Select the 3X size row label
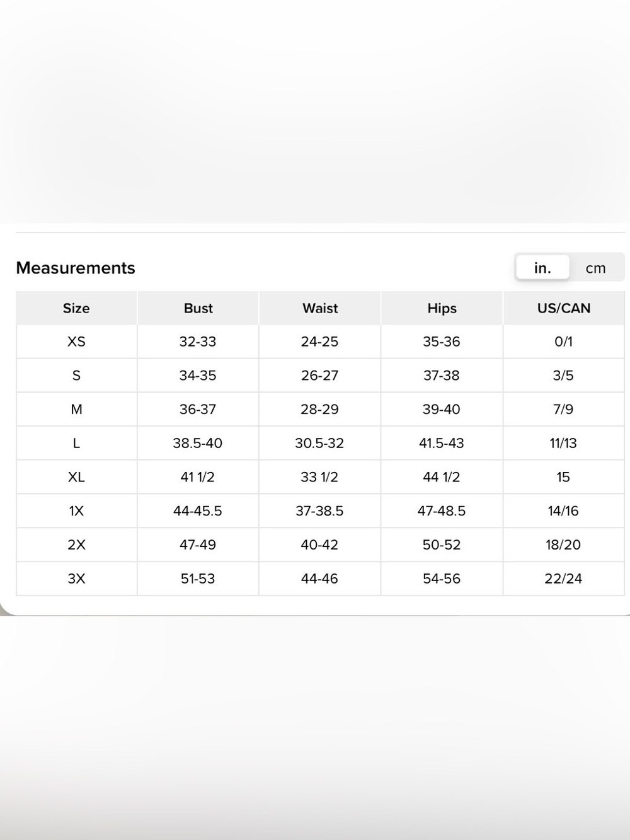Viewport: 630px width, 840px height. click(x=76, y=578)
